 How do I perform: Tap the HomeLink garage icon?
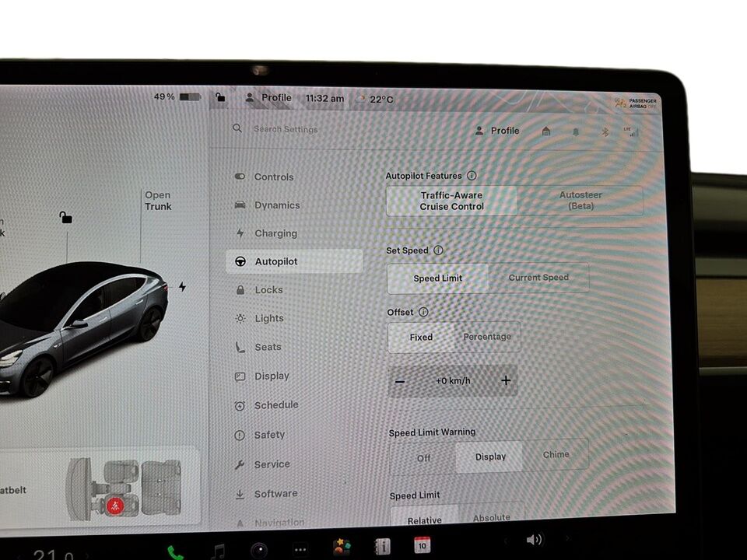point(546,131)
